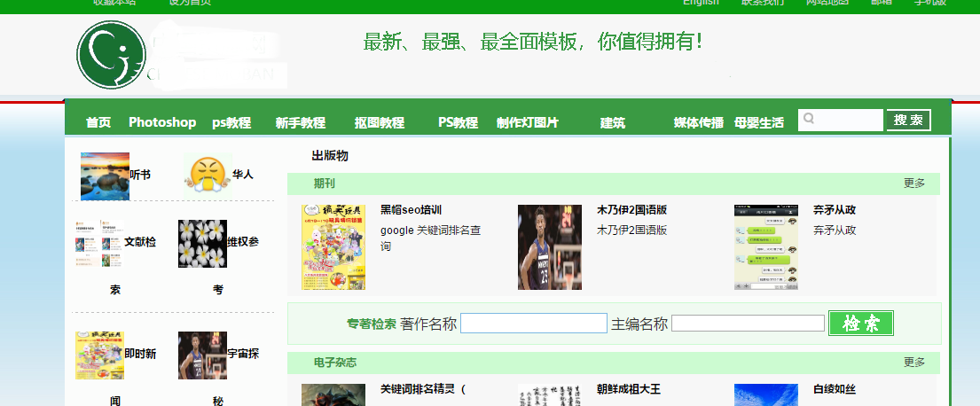
Task: Click 更多 in the 期刊 section
Action: coord(914,183)
